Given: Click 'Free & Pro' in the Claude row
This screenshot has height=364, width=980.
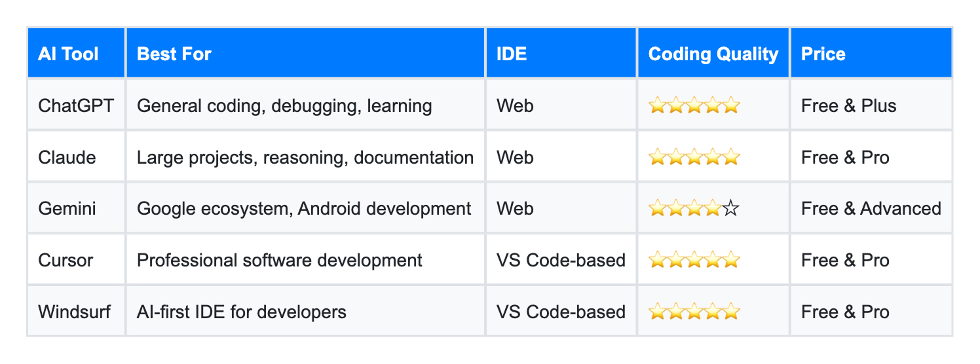Looking at the screenshot, I should pyautogui.click(x=845, y=156).
